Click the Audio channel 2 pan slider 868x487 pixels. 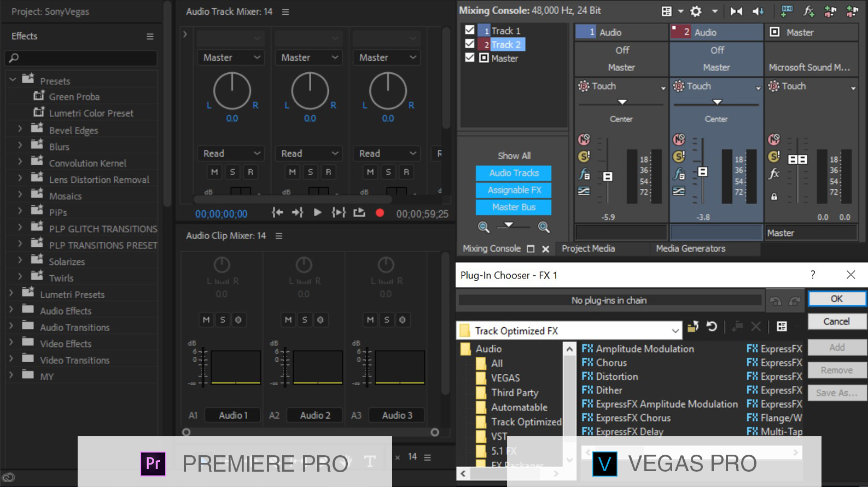click(x=717, y=102)
